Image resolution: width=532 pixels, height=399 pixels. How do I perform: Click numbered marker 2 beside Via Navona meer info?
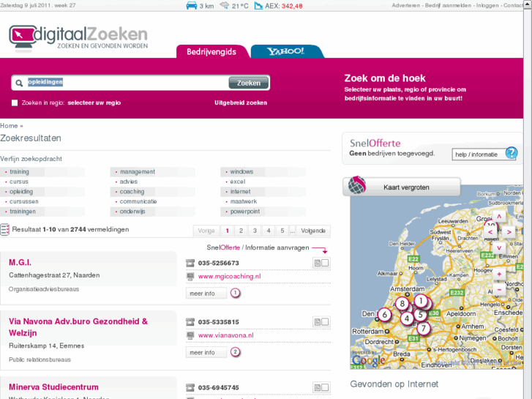click(235, 352)
